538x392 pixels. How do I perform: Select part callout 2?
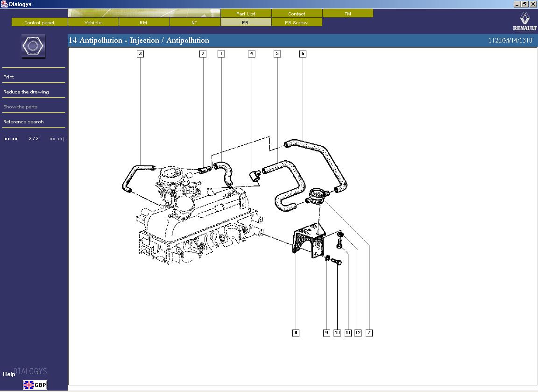click(203, 54)
